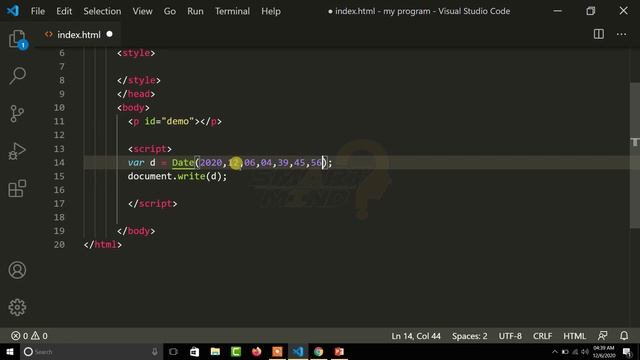The width and height of the screenshot is (640, 360).
Task: Click the var keyword on line 14
Action: pos(136,162)
